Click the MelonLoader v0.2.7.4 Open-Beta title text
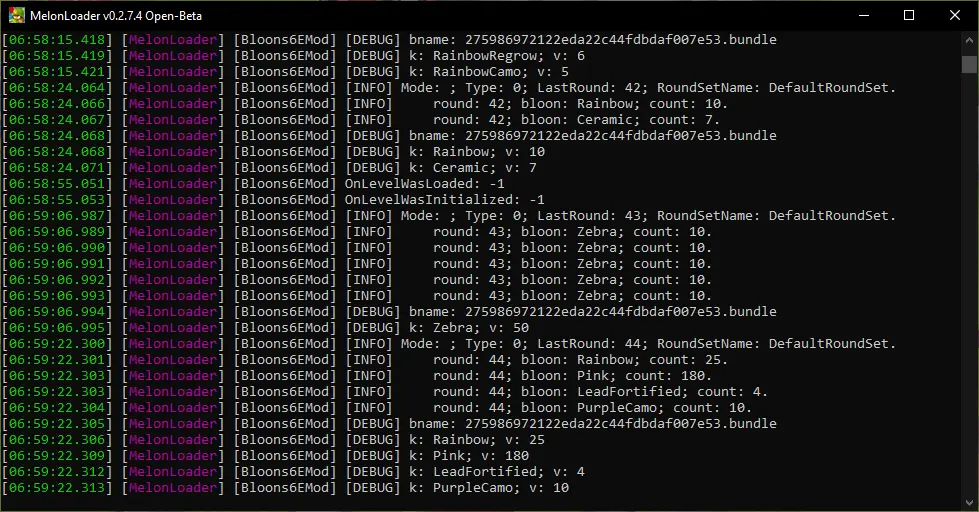This screenshot has height=512, width=979. point(116,16)
